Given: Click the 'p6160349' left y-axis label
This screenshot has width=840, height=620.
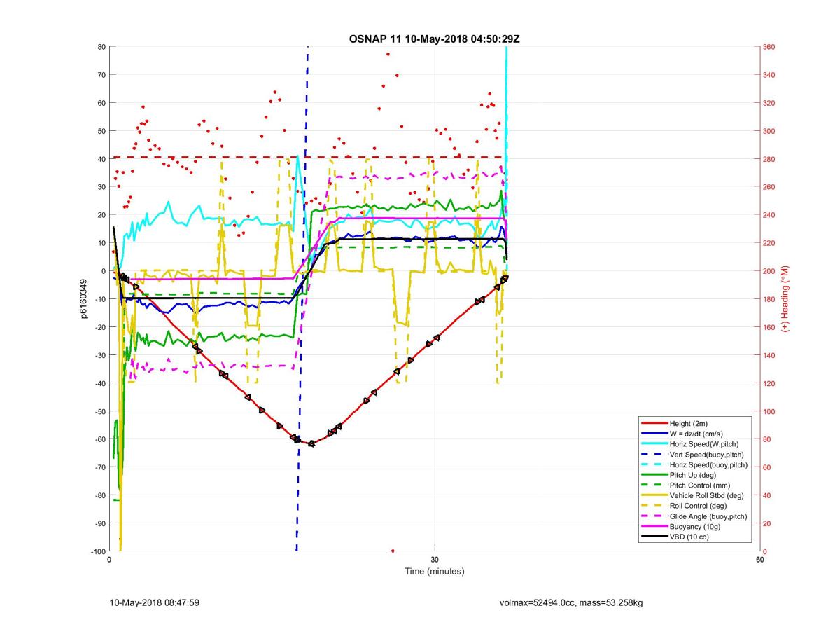Looking at the screenshot, I should (x=83, y=299).
